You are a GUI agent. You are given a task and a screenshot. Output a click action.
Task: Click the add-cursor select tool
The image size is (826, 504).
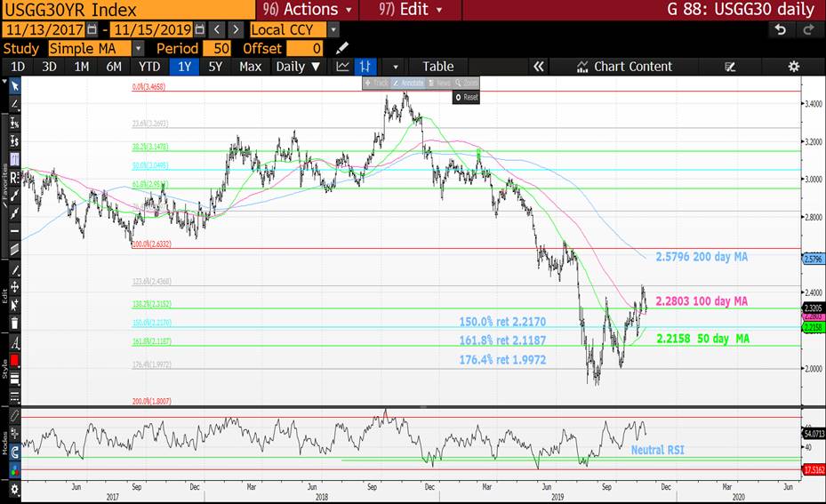click(x=14, y=305)
